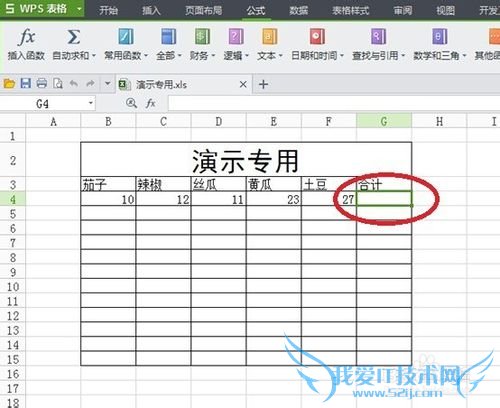Click the cell labeled 茄子
This screenshot has height=408, width=500.
pos(108,184)
